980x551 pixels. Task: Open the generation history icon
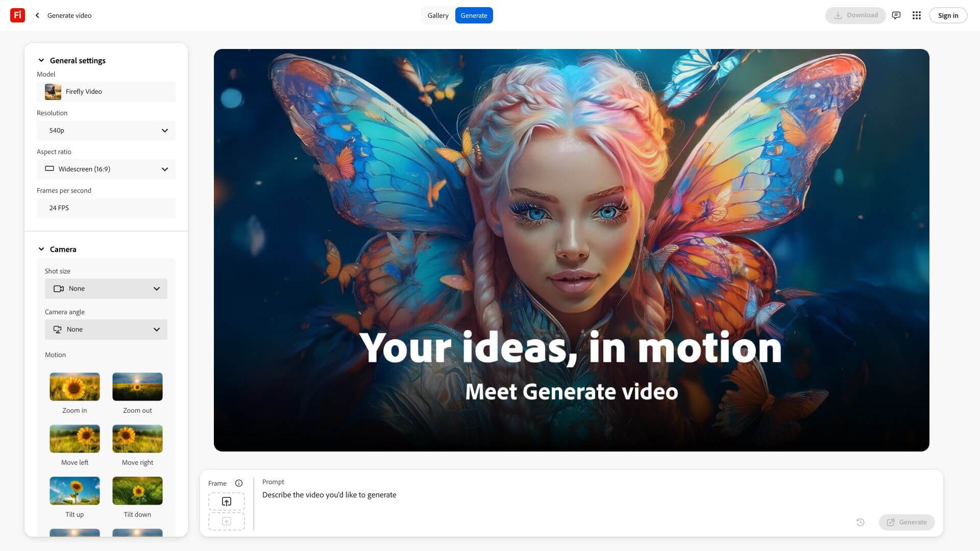860,522
